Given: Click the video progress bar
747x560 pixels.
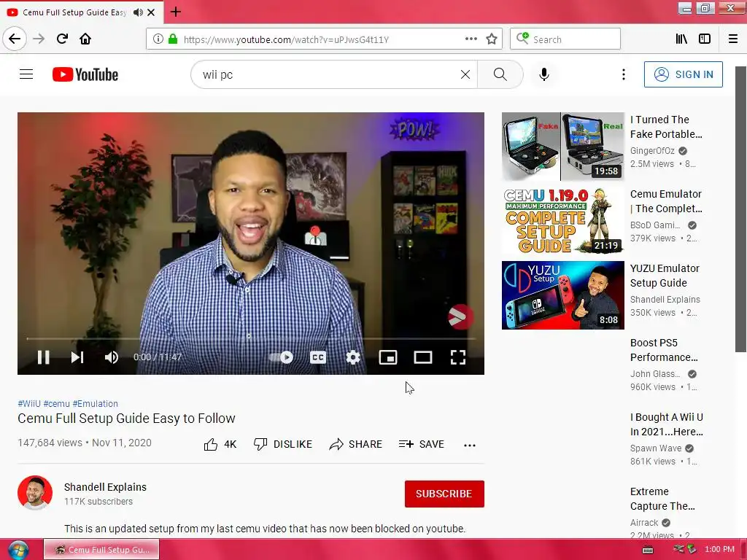Looking at the screenshot, I should (251, 338).
